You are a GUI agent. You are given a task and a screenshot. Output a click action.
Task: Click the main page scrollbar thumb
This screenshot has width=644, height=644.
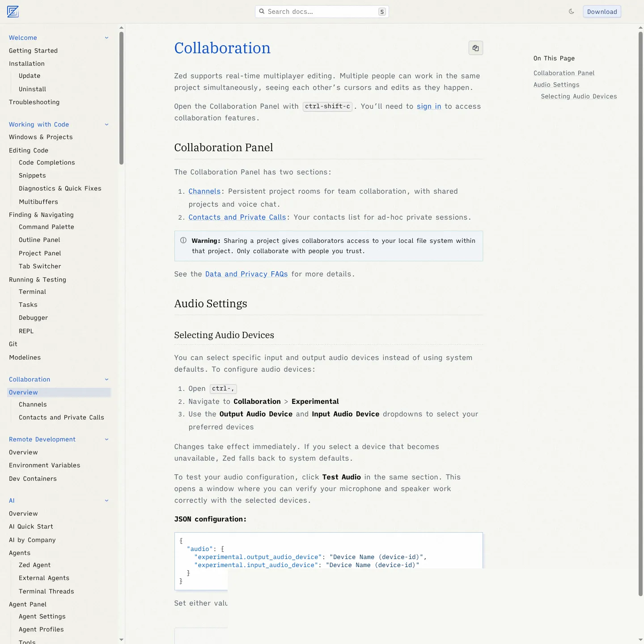(x=640, y=313)
